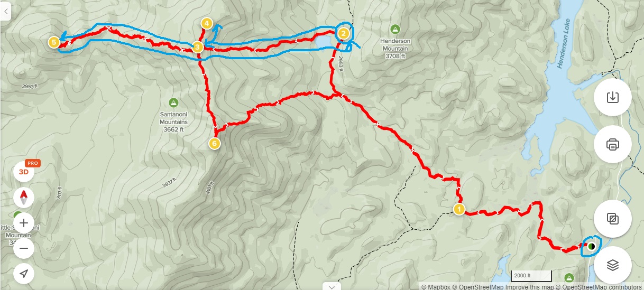The image size is (644, 290).
Task: Click the Henderson Mountain peak icon
Action: 394,29
